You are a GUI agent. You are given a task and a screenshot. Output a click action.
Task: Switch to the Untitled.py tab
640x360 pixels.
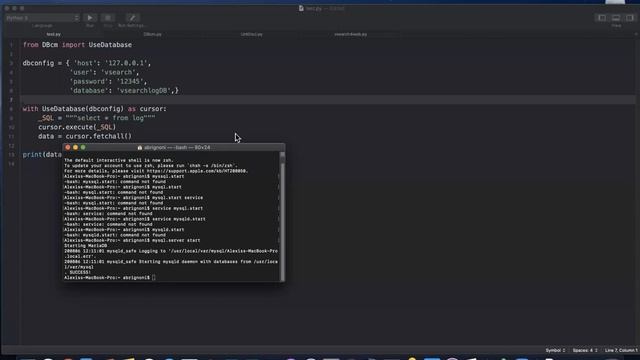point(251,34)
